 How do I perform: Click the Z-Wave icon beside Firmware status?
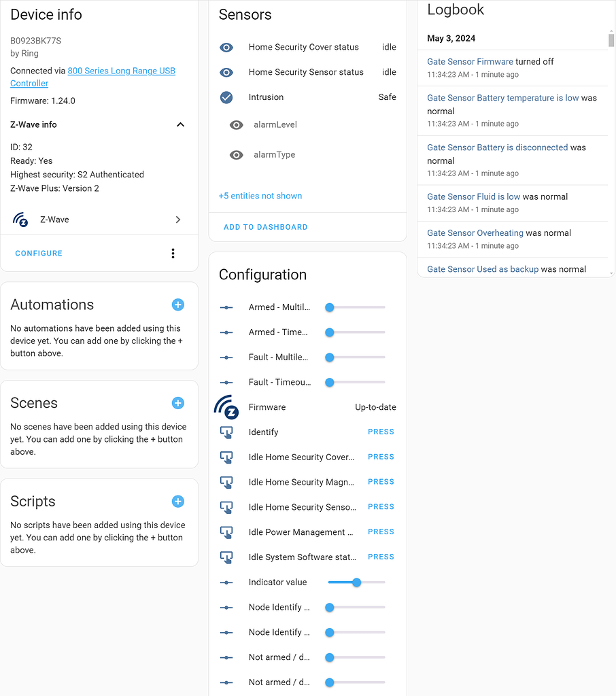(226, 406)
